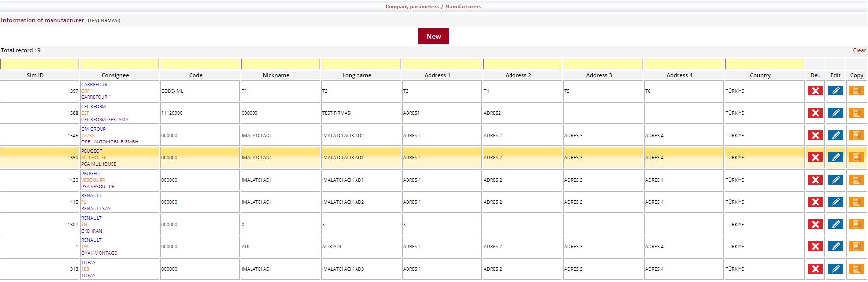Focus the Consignee filter field

120,64
